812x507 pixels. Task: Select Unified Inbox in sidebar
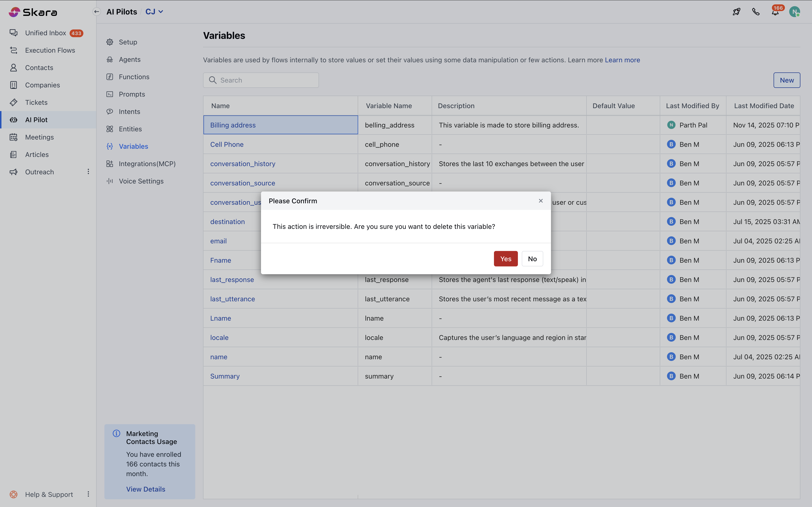click(46, 33)
